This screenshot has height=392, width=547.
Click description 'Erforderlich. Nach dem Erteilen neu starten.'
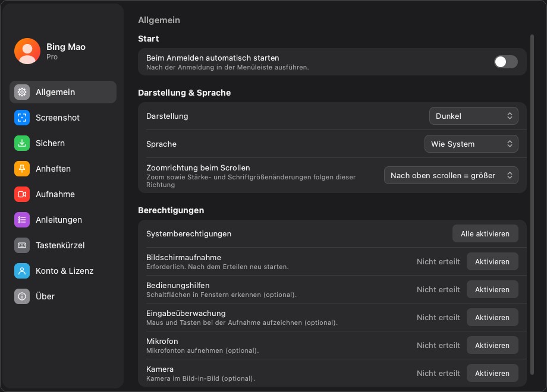click(218, 267)
